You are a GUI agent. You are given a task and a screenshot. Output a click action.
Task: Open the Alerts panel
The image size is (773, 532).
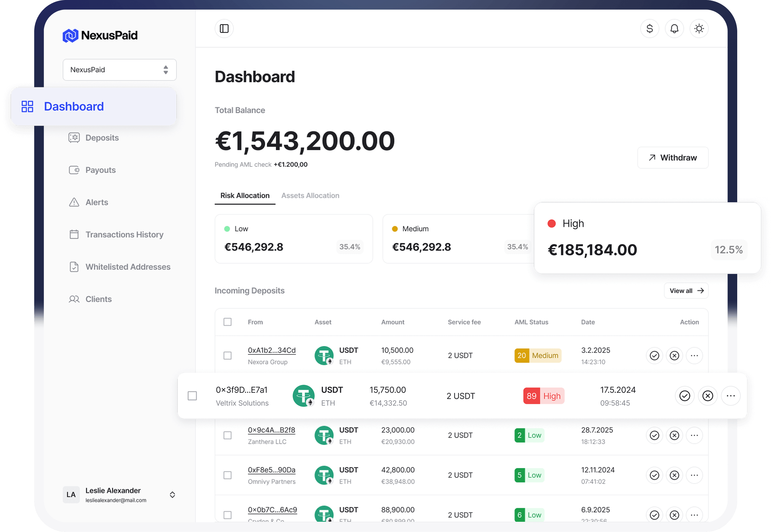click(96, 202)
